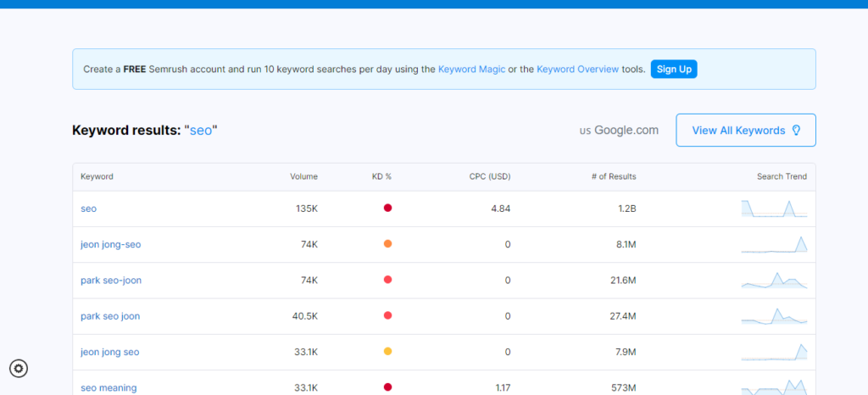Click the KD dot for park seo-joon
Viewport: 868px width, 395px height.
coord(387,280)
